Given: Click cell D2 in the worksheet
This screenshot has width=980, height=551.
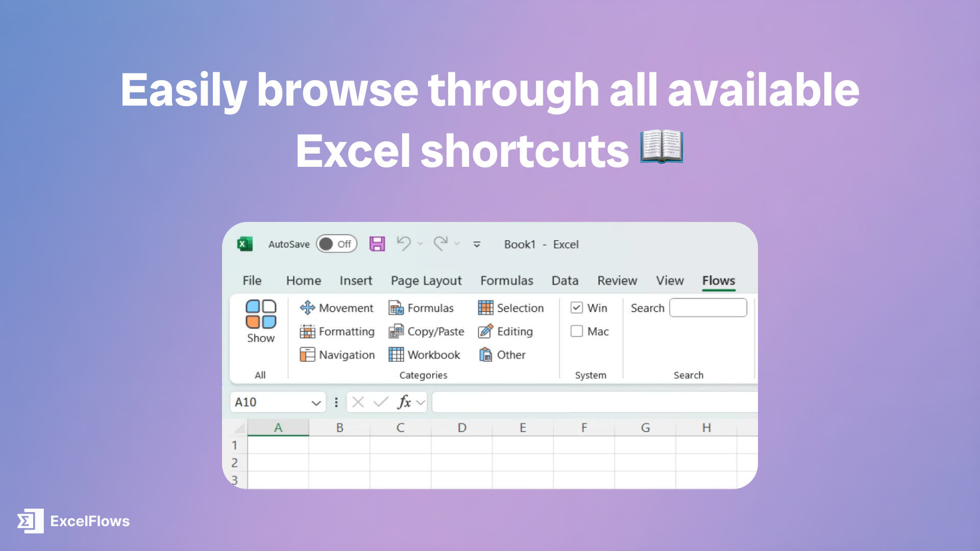Looking at the screenshot, I should click(462, 463).
